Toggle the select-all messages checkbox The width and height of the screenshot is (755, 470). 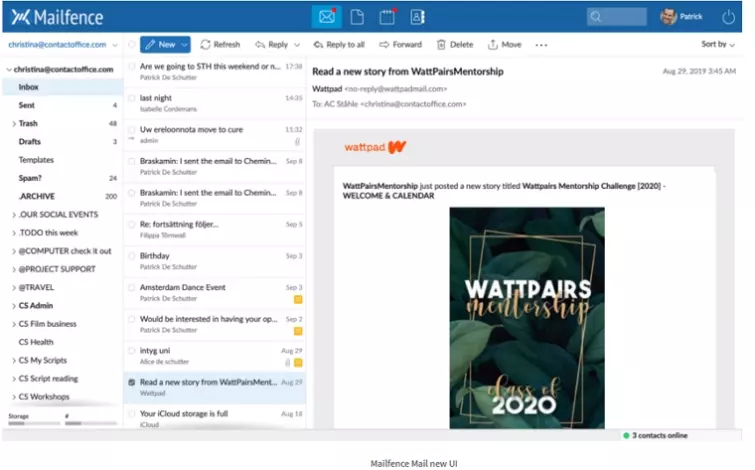tap(131, 44)
